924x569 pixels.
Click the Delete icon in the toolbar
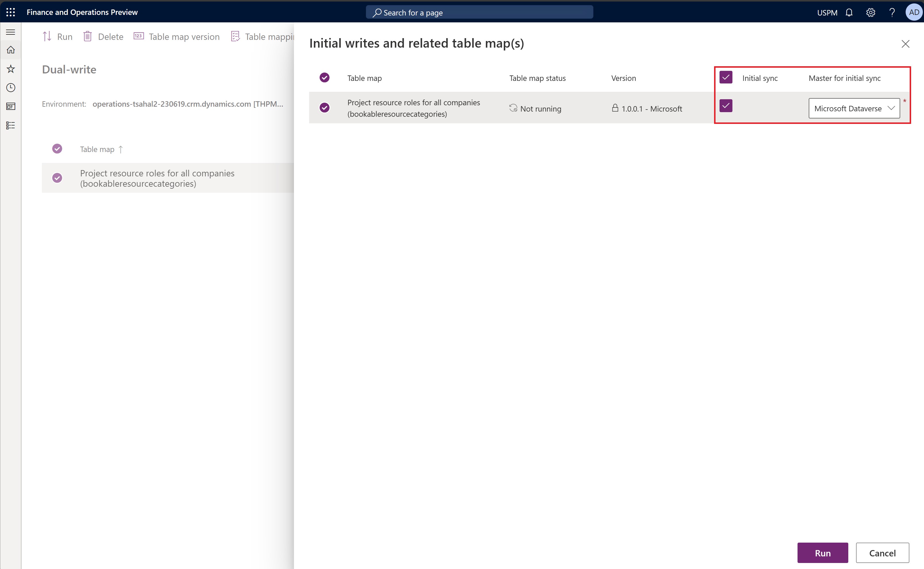[86, 36]
